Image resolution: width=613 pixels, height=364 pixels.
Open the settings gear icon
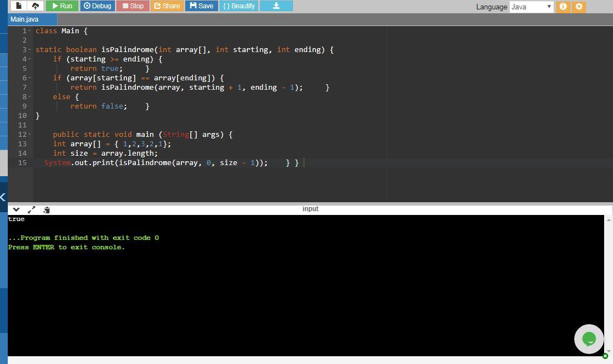click(x=579, y=7)
